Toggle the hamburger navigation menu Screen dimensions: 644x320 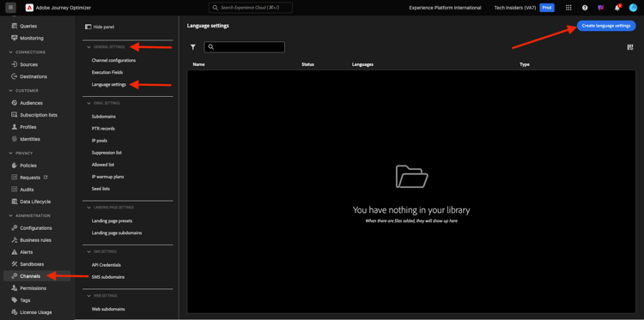coord(11,8)
